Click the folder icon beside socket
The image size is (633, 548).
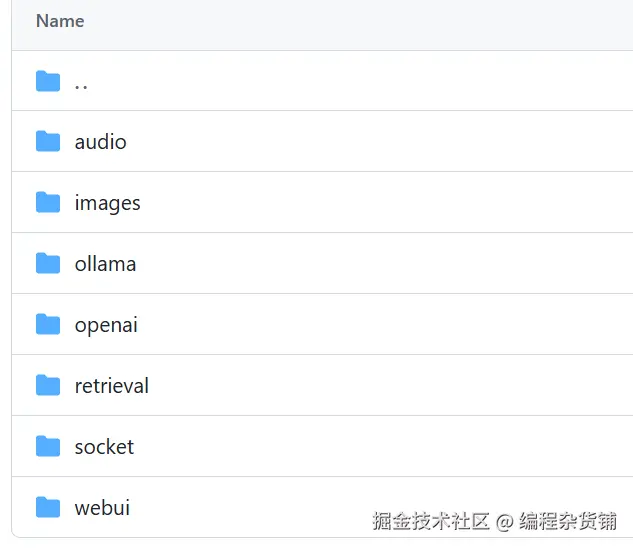pos(48,446)
